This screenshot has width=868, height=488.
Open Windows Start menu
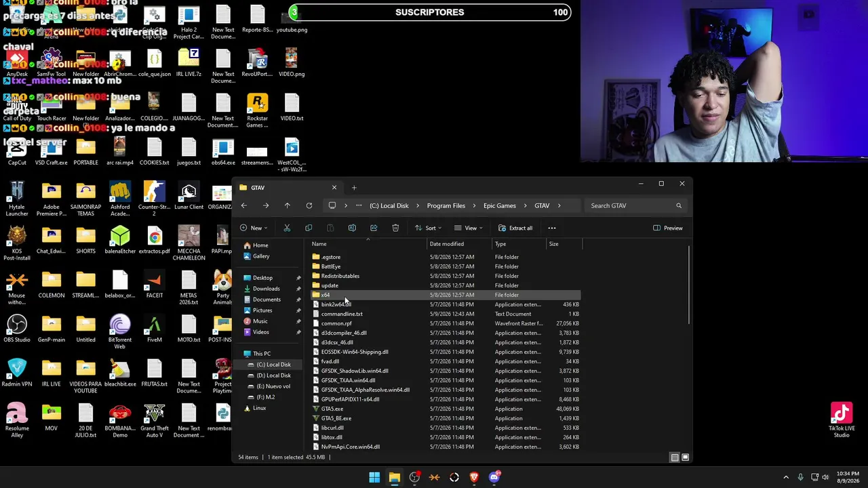(374, 477)
